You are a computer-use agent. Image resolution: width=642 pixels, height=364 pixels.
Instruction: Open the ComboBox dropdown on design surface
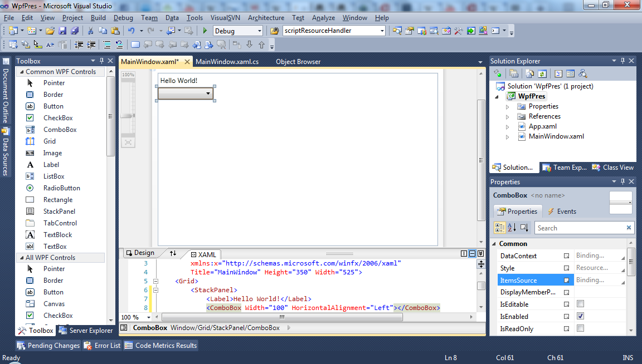point(208,94)
